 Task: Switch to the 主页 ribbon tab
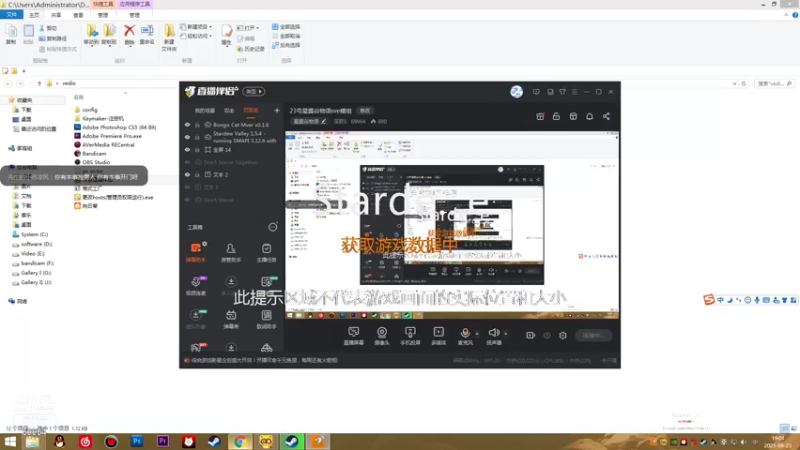34,15
